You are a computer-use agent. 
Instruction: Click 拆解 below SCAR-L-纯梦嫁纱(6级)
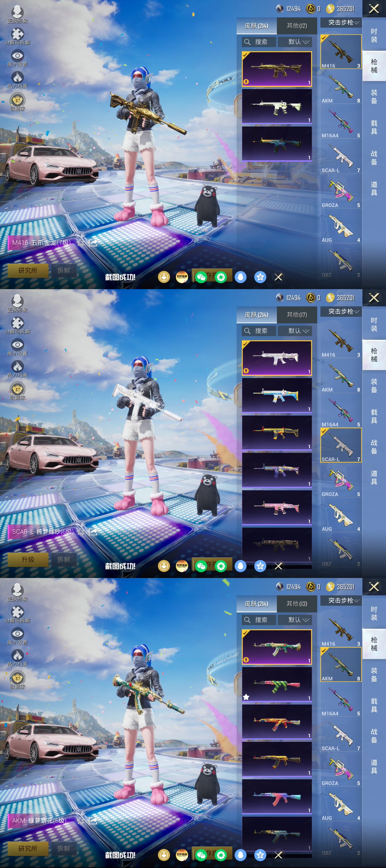click(64, 560)
